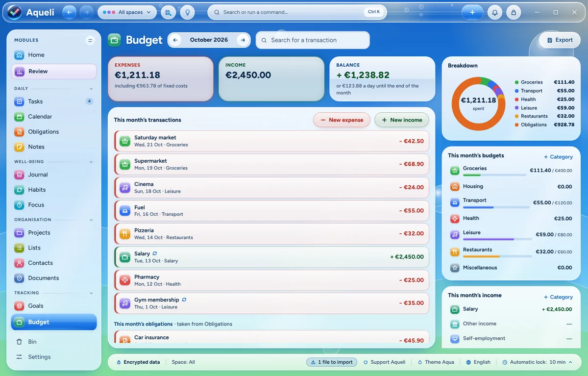Open the Bin from the sidebar
This screenshot has width=588, height=376.
click(54, 342)
